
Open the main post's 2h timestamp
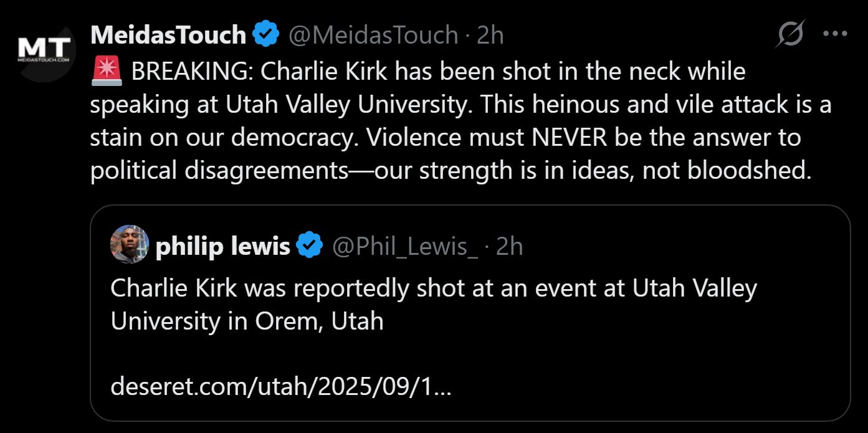pos(490,35)
